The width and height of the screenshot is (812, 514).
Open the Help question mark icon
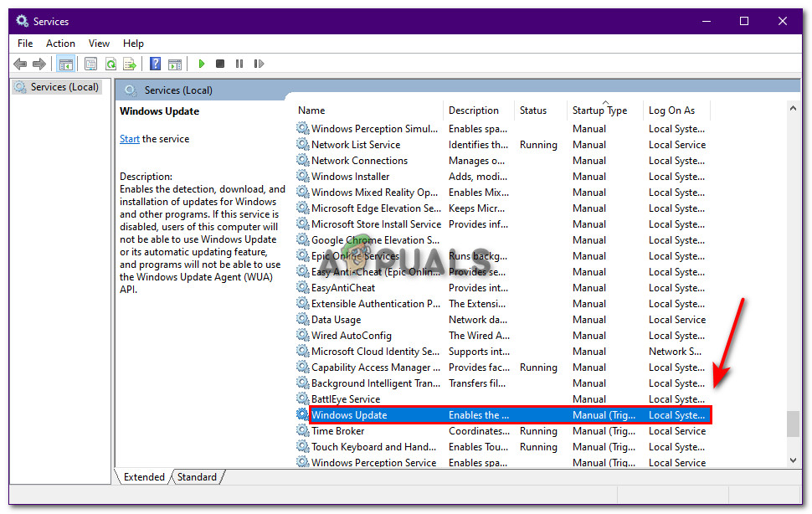pos(155,64)
